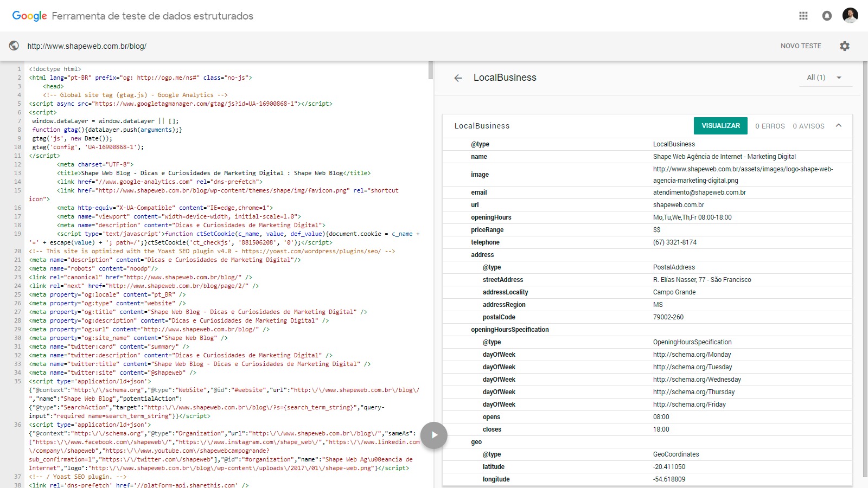Click the 0 AVISOS counter

[x=808, y=126]
